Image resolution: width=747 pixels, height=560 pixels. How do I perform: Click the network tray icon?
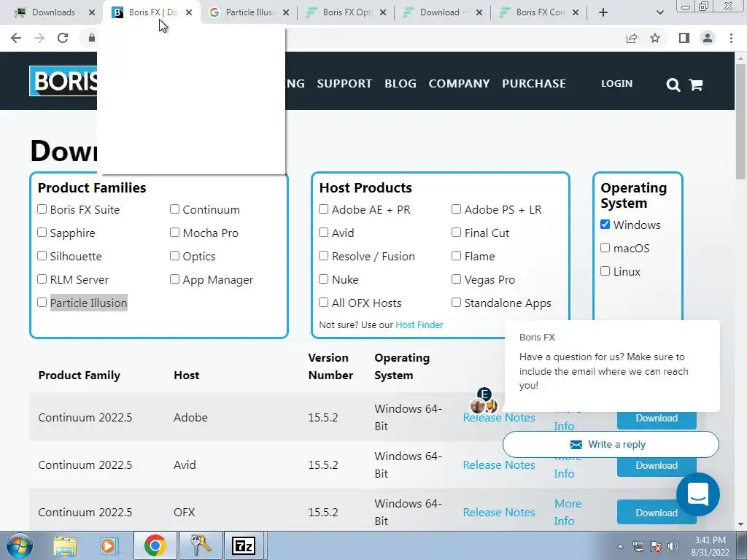point(638,547)
